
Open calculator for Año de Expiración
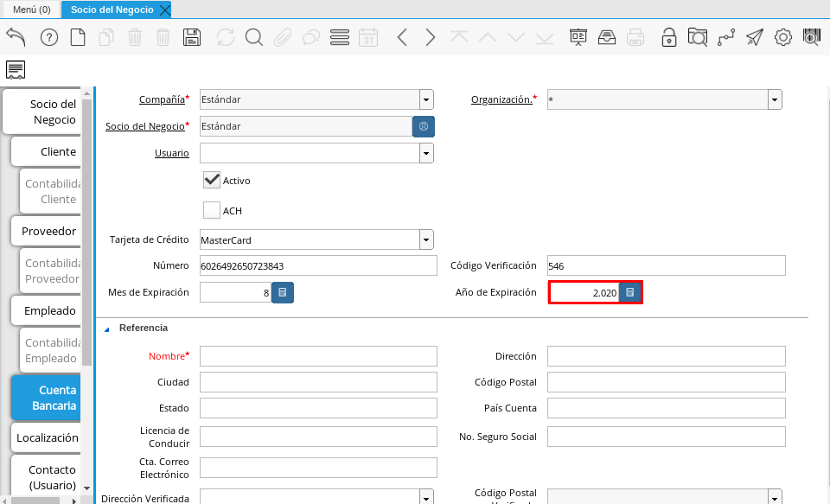click(630, 293)
